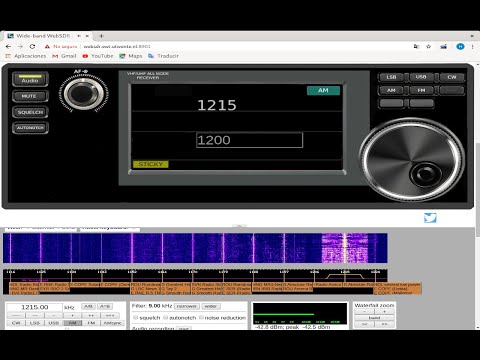
Task: Toggle the AUTONOTCH button on the radio panel
Action: tap(30, 128)
